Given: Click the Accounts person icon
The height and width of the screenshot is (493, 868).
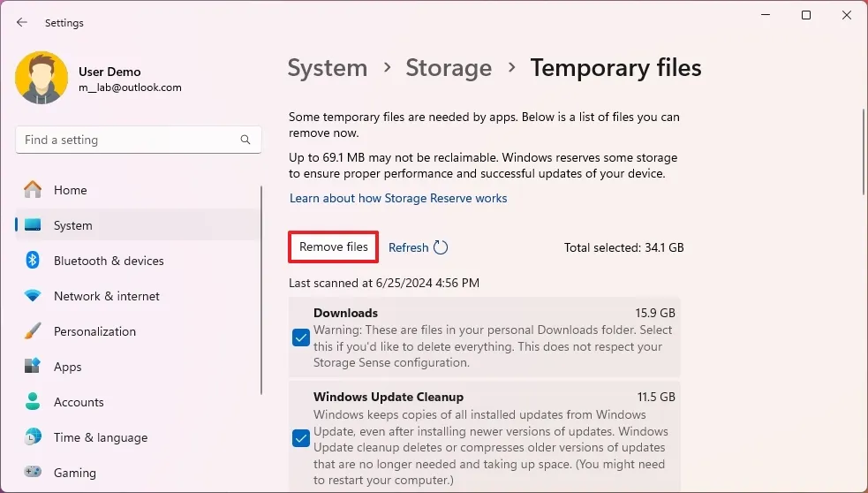Looking at the screenshot, I should (x=33, y=401).
